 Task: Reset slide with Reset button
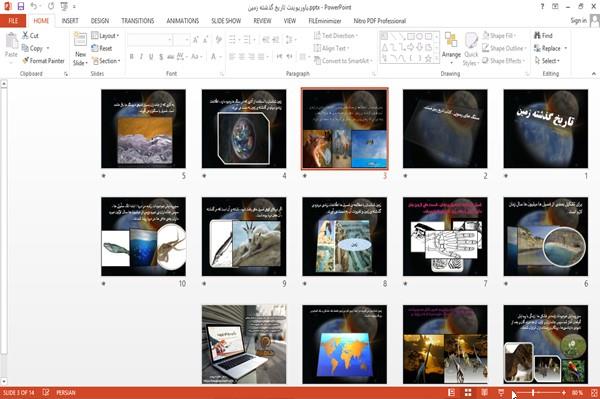pyautogui.click(x=102, y=48)
